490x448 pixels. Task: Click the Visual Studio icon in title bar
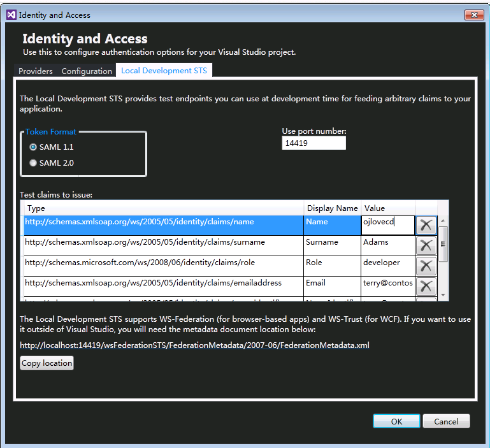[x=11, y=15]
